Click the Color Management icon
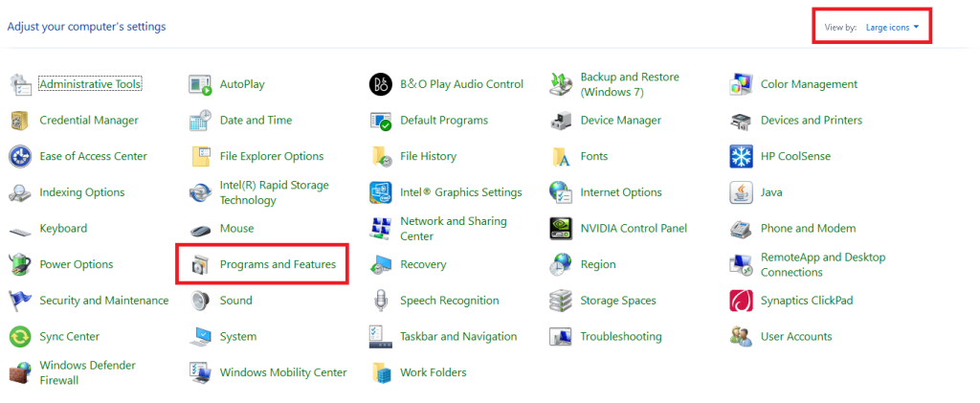The width and height of the screenshot is (980, 403). click(x=741, y=84)
